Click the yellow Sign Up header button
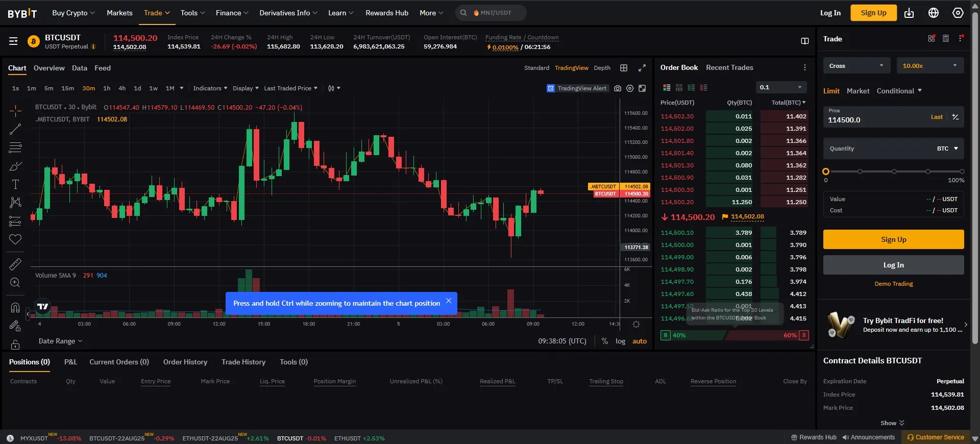Image resolution: width=980 pixels, height=444 pixels. [873, 13]
